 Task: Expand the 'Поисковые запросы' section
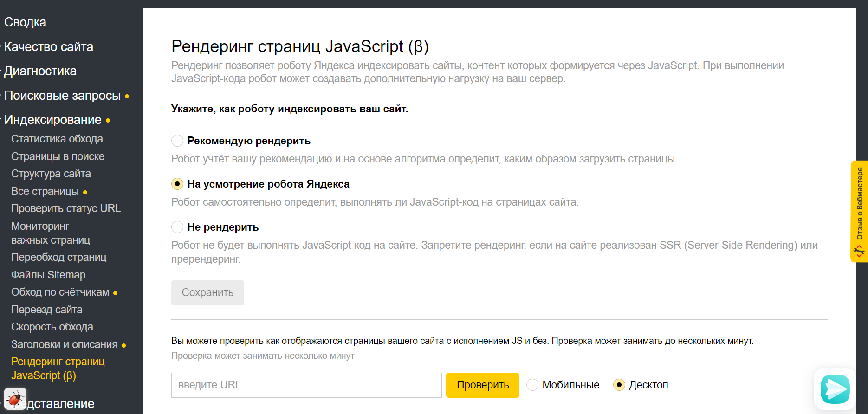click(x=62, y=96)
